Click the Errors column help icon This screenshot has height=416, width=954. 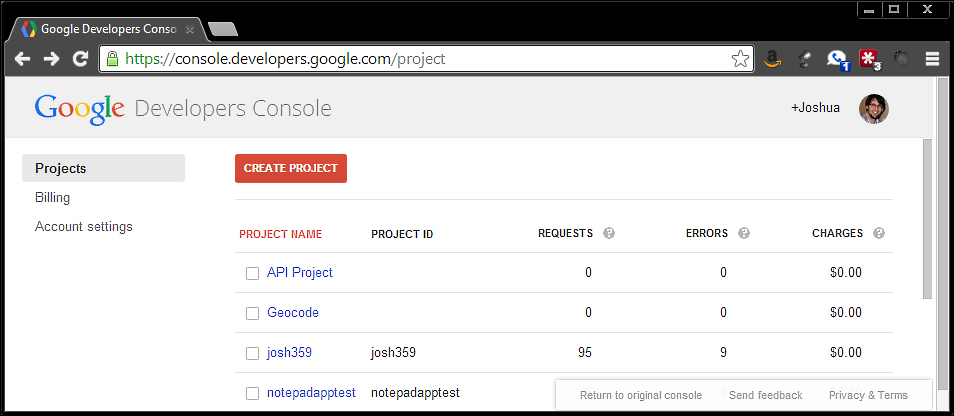[744, 234]
